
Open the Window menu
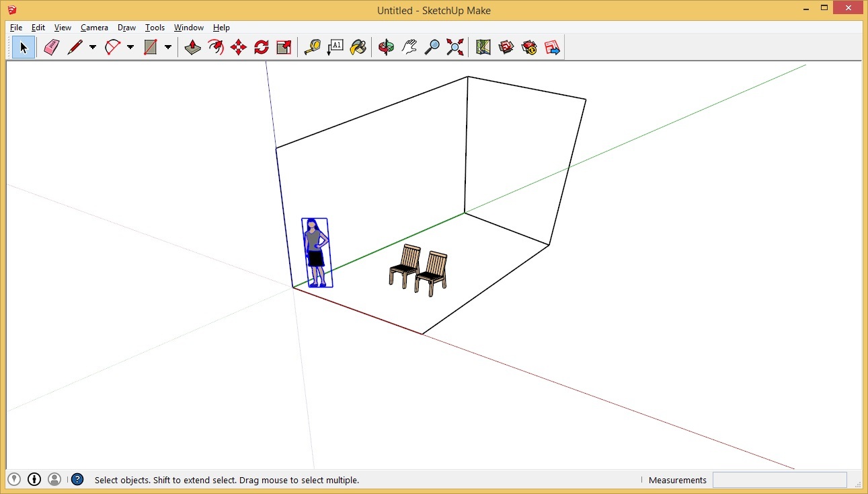point(189,28)
